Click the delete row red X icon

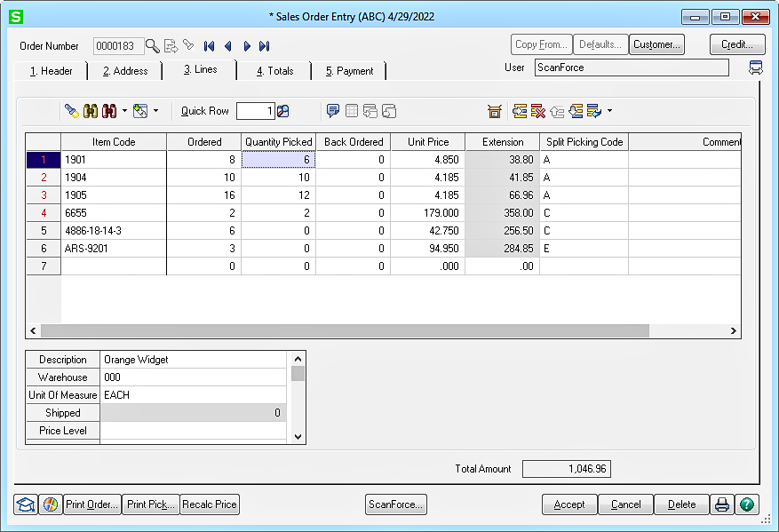[538, 111]
